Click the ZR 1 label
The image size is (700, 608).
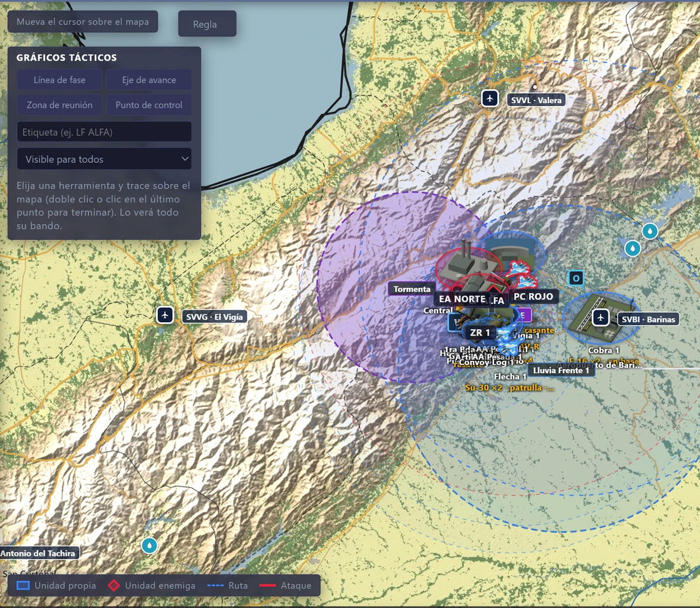480,333
